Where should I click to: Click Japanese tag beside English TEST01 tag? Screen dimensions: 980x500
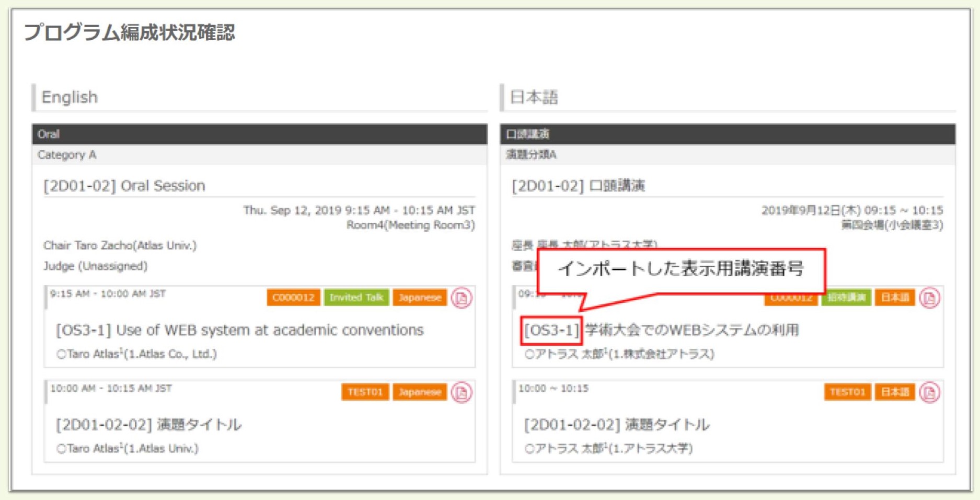click(x=420, y=392)
